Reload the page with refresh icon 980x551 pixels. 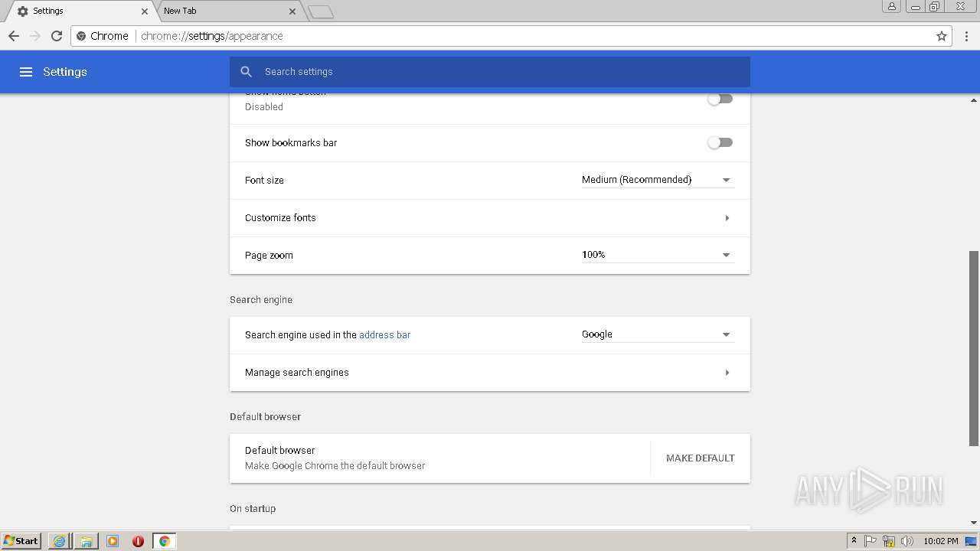(56, 36)
